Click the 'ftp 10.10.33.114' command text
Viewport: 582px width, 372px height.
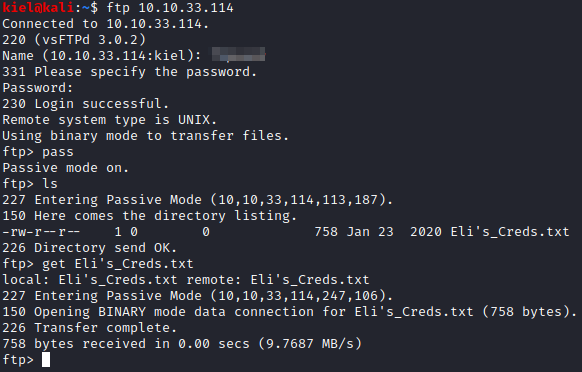(170, 7)
